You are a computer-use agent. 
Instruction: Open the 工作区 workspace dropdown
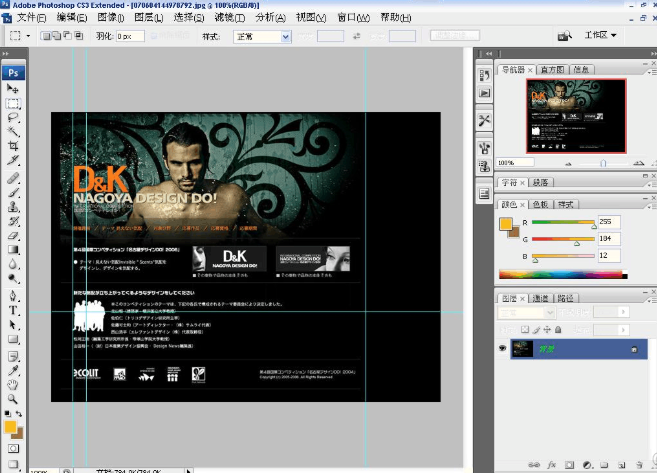pyautogui.click(x=600, y=35)
